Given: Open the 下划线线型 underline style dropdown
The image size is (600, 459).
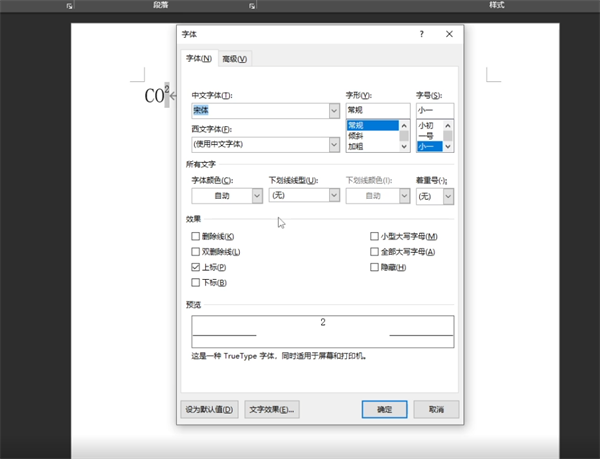Looking at the screenshot, I should [x=334, y=196].
